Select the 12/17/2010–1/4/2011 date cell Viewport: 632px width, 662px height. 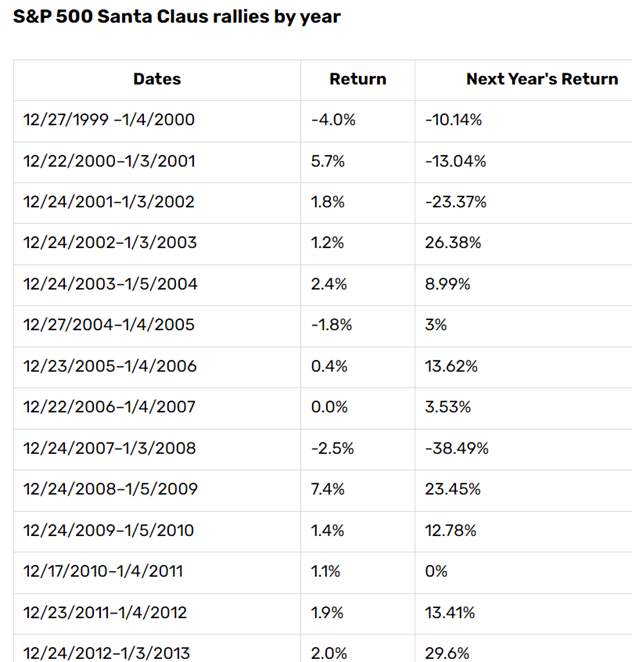point(109,571)
